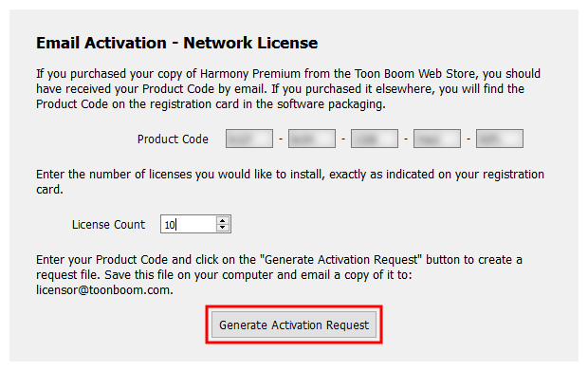Increase License Count with up arrow
The image size is (588, 371).
[x=223, y=221]
